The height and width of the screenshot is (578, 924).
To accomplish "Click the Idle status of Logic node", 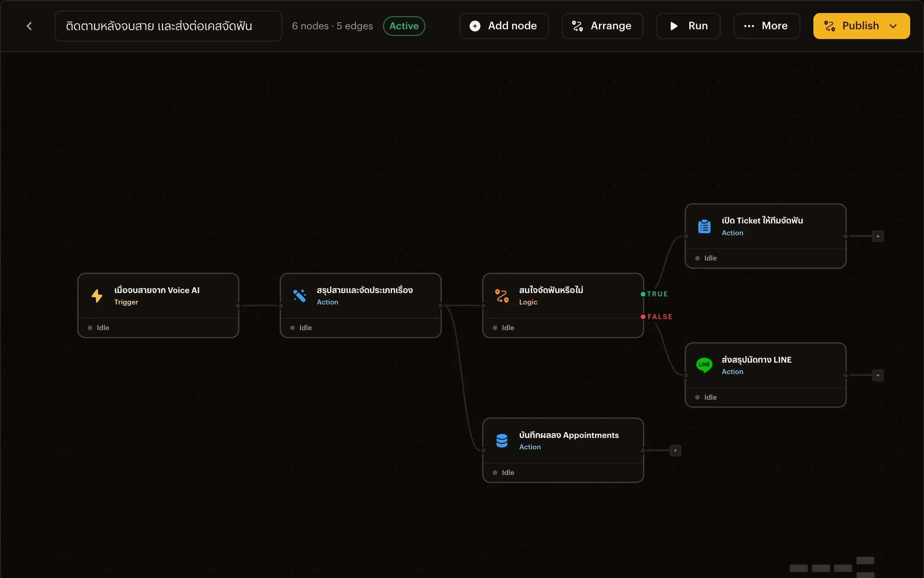I will click(x=503, y=328).
